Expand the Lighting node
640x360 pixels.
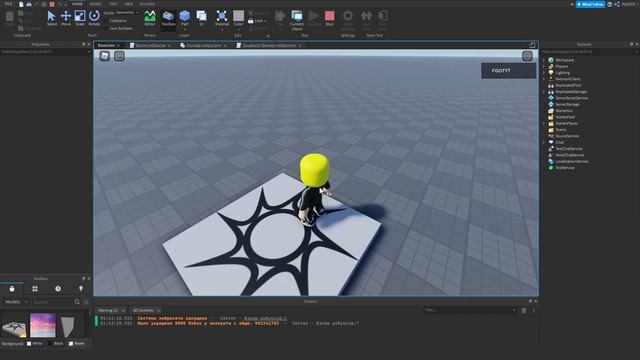544,73
